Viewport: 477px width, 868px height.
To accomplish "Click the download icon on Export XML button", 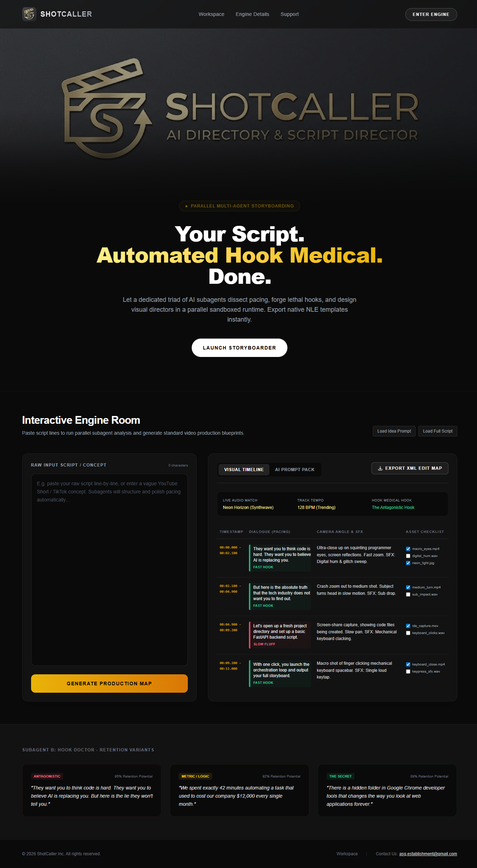I will pos(380,468).
